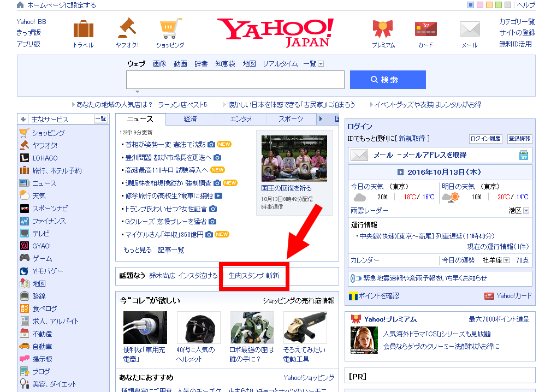
Task: Click the Tabelog sidebar icon
Action: pyautogui.click(x=25, y=308)
